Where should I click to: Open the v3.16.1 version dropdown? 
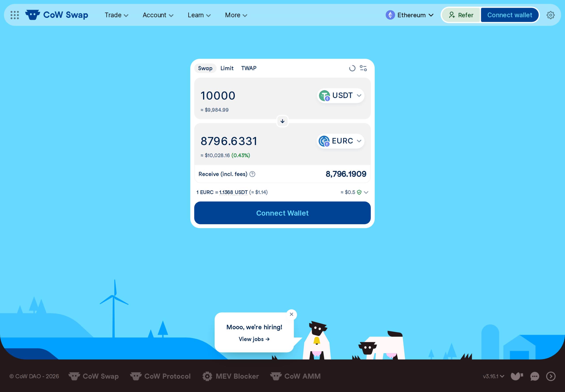point(493,376)
